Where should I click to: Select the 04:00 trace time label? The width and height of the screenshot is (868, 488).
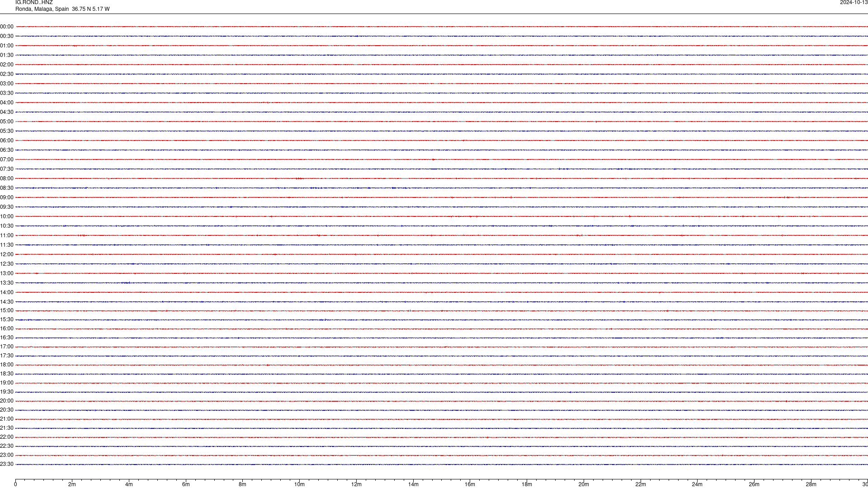tap(7, 103)
